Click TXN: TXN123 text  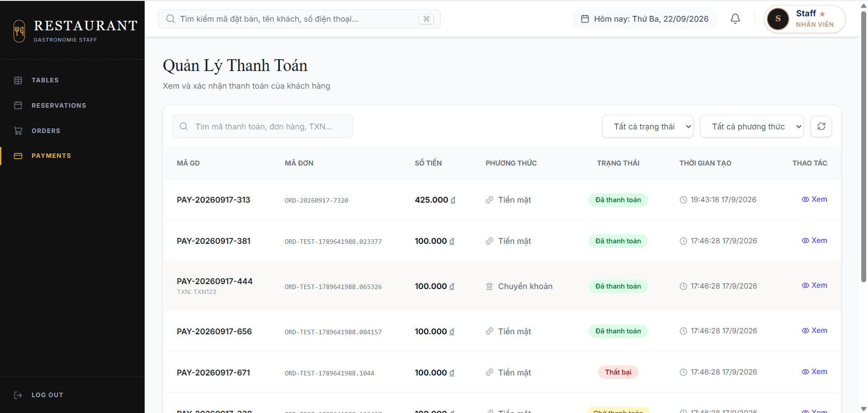click(197, 292)
